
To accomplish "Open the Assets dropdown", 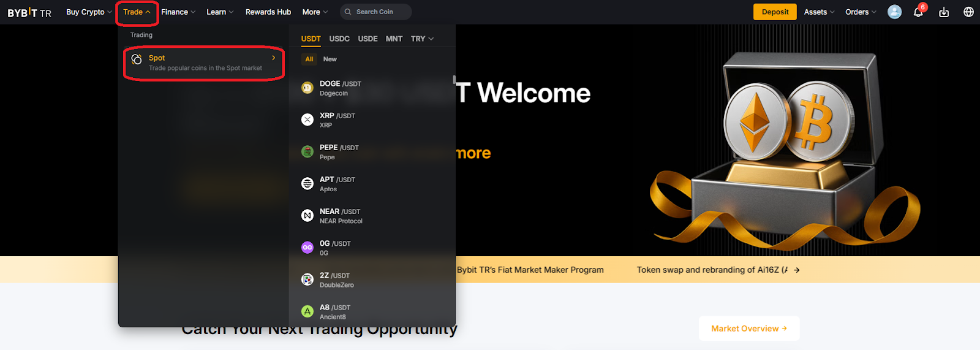I will (x=819, y=12).
